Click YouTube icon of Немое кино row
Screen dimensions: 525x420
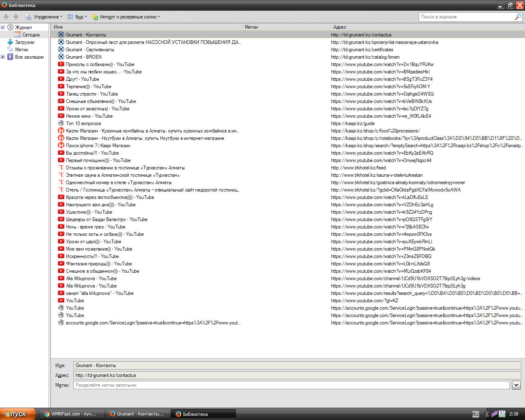[x=61, y=116]
